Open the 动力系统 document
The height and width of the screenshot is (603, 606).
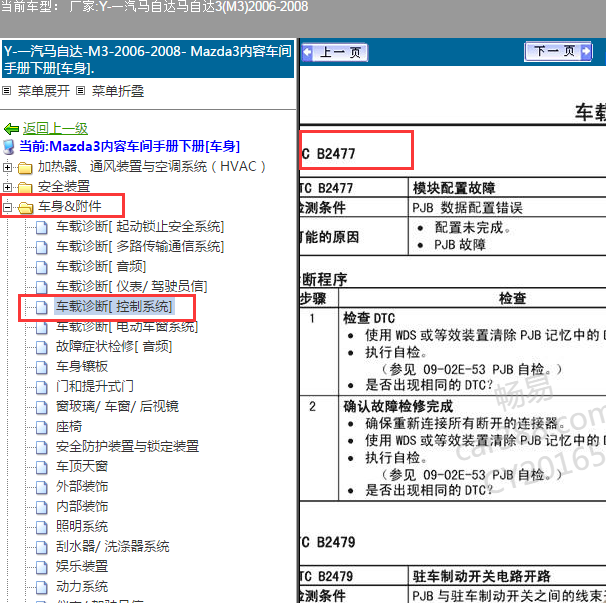[82, 587]
